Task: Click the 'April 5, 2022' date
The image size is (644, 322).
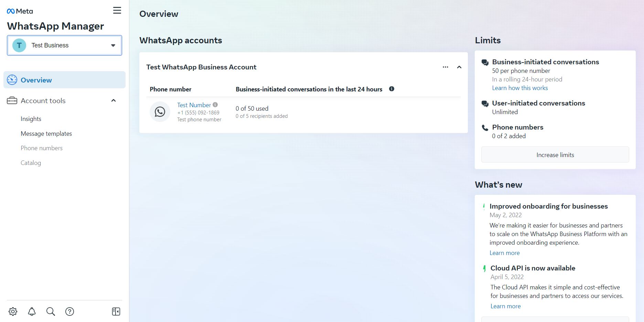Action: coord(507,277)
